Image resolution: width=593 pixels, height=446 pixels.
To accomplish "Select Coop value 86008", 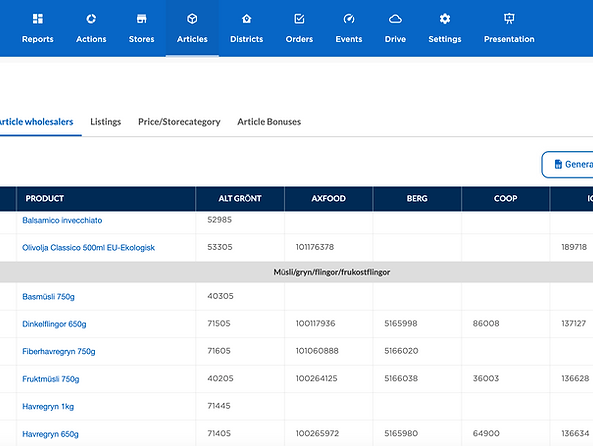I will point(486,323).
